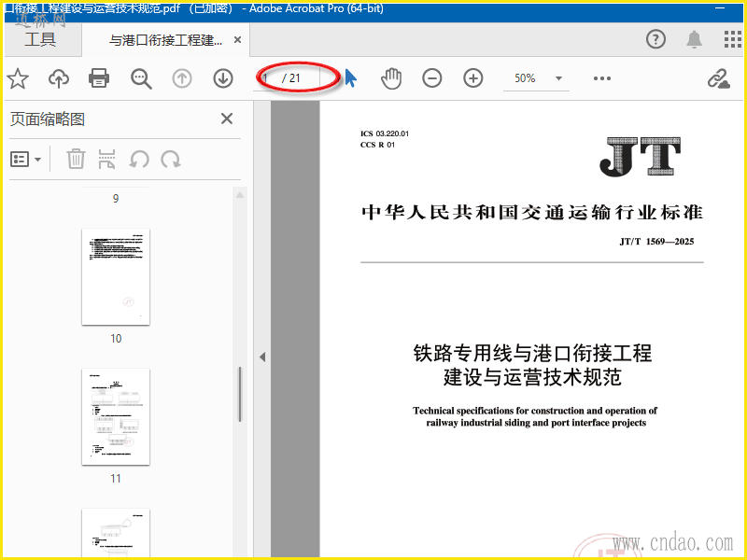Delete selected page with trash icon
The height and width of the screenshot is (560, 747).
[x=76, y=159]
